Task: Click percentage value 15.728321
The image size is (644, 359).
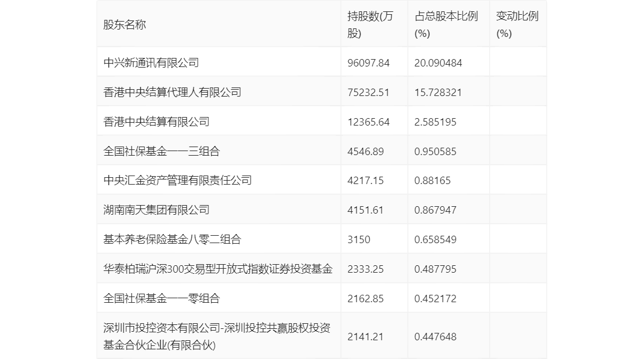Action: [x=438, y=93]
